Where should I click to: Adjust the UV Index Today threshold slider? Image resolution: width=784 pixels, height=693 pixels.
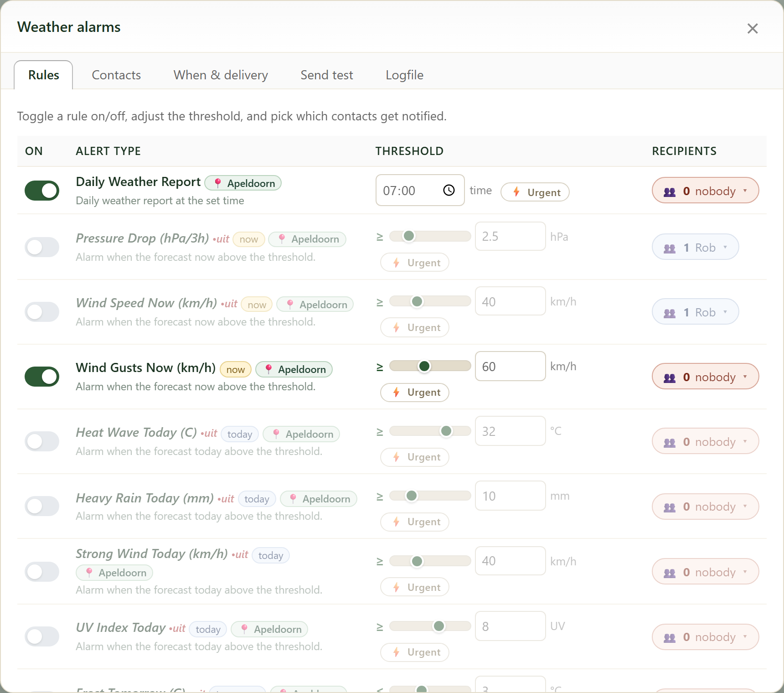(430, 626)
